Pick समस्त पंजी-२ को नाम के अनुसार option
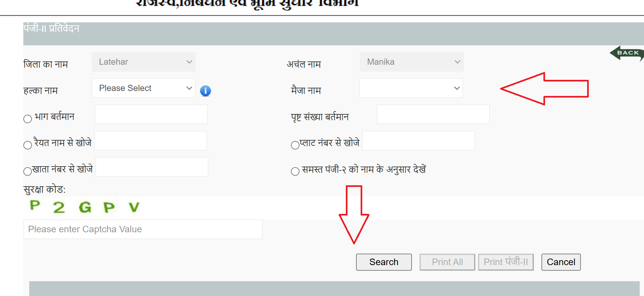Screen dimensions: 644x296 coord(295,171)
